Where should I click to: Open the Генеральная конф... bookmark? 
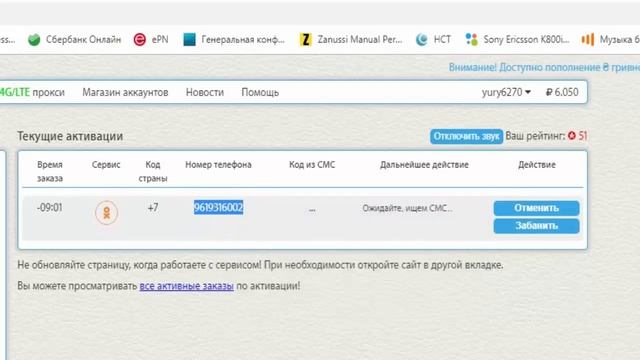click(234, 40)
